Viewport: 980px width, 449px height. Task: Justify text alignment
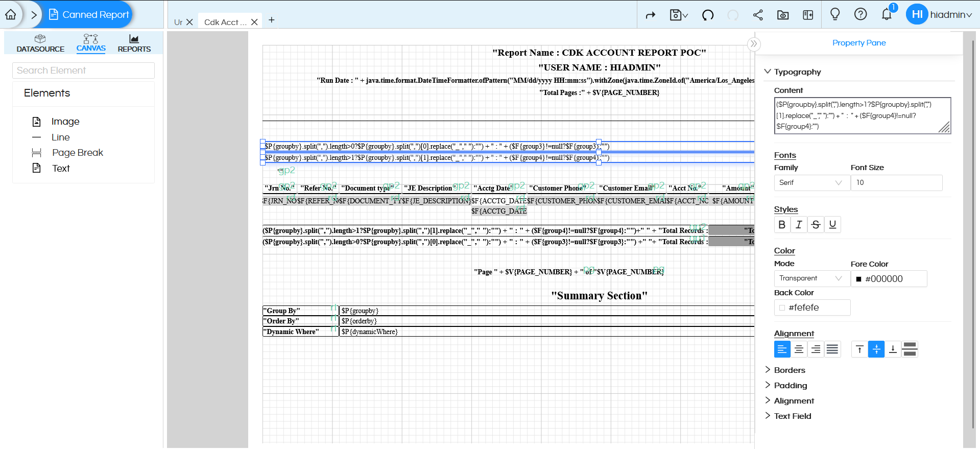coord(832,349)
